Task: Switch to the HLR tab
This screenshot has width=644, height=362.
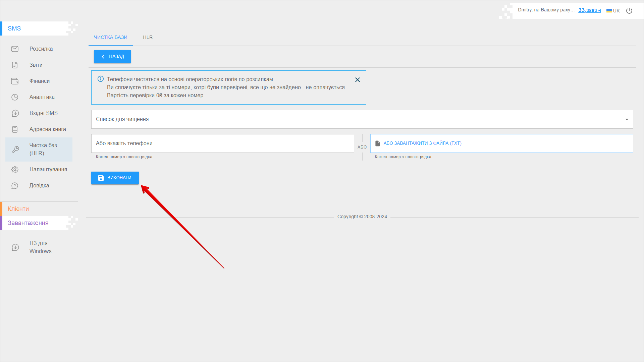Action: tap(148, 37)
